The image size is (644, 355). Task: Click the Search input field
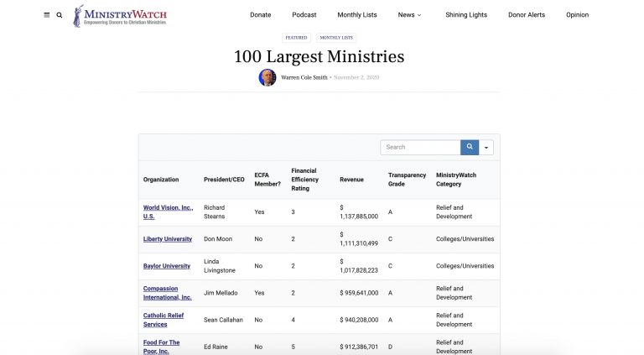pyautogui.click(x=420, y=147)
